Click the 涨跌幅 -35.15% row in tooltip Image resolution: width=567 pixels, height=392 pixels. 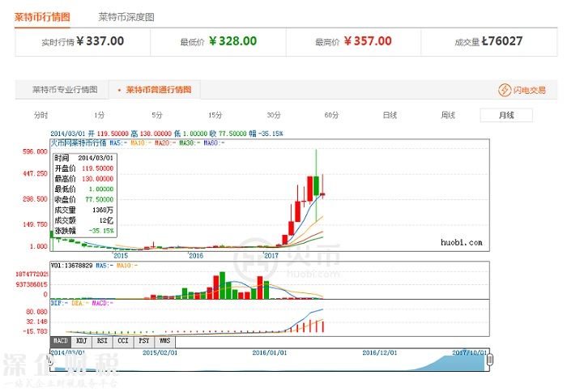(x=84, y=231)
